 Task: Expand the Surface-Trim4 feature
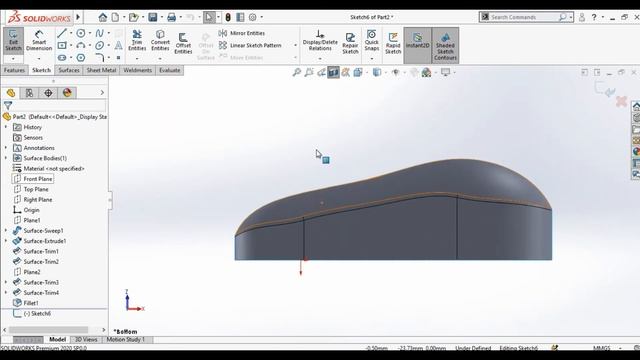point(6,293)
